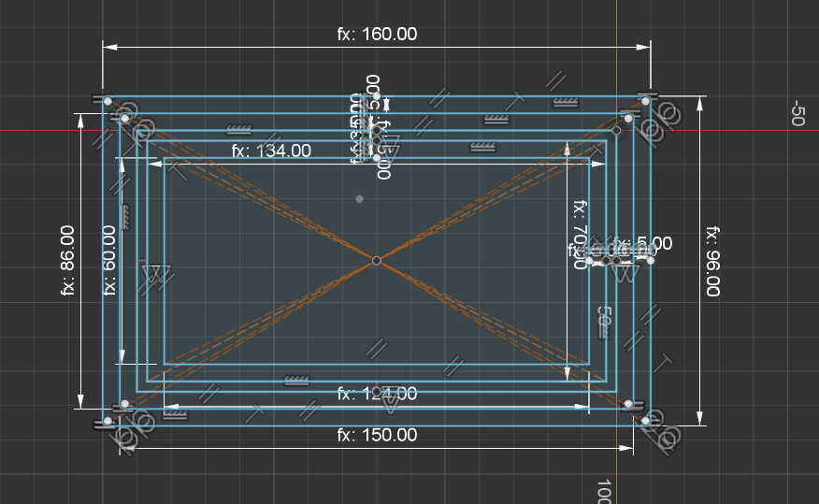Click the outer rectangle's top-left corner point
The image size is (819, 504).
(108, 101)
